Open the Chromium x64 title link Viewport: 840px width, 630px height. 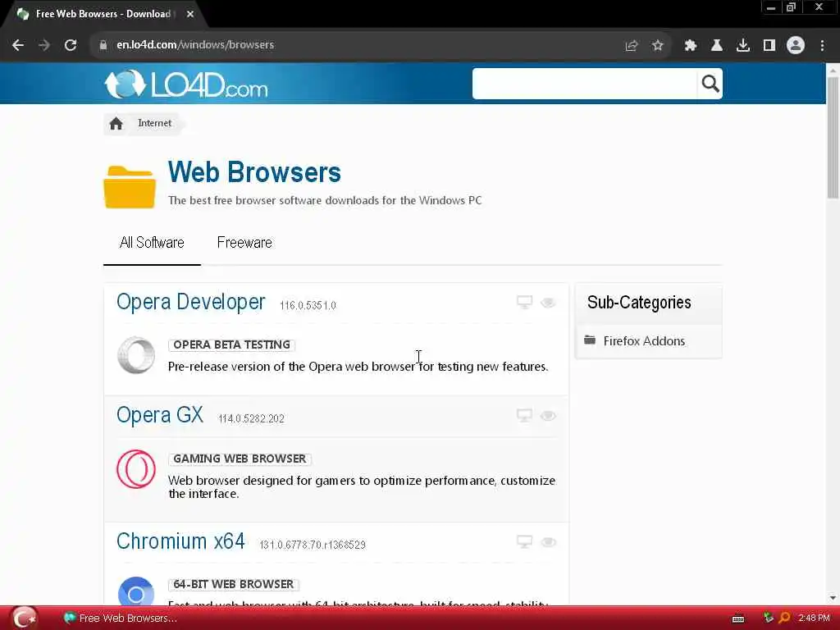click(x=180, y=541)
